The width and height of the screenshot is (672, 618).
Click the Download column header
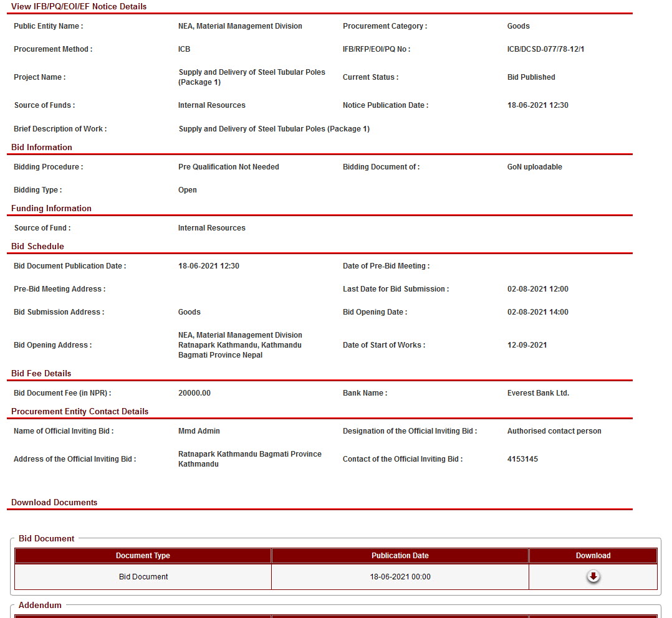pos(593,556)
